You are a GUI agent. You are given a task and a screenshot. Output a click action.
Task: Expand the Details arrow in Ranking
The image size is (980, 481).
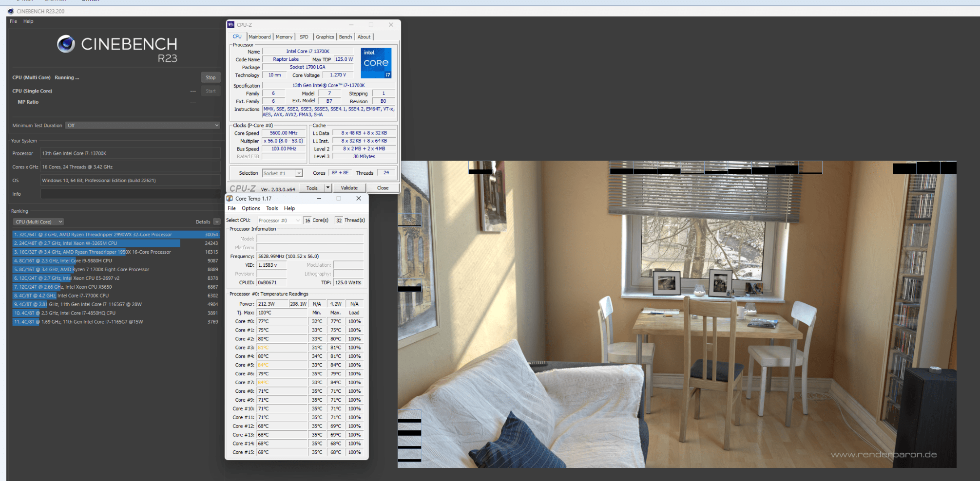click(x=217, y=222)
